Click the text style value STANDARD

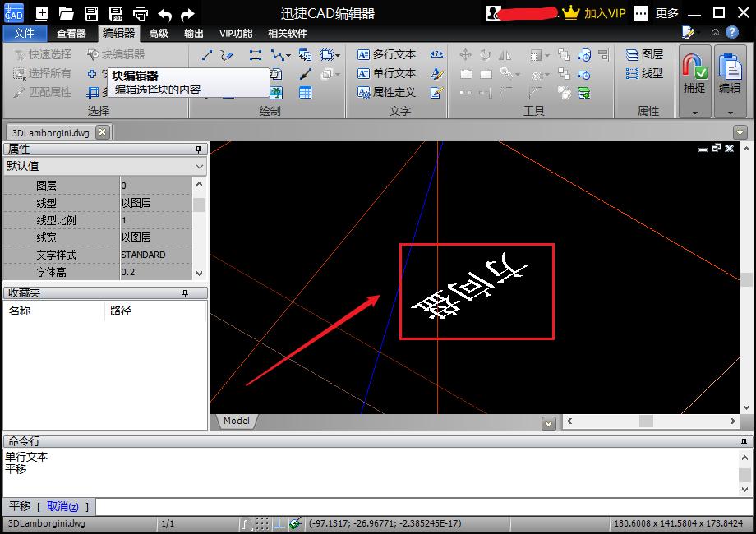[x=143, y=255]
